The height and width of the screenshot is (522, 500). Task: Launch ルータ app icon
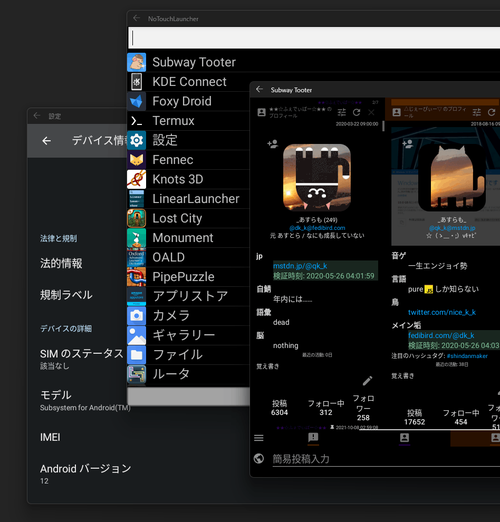[136, 374]
